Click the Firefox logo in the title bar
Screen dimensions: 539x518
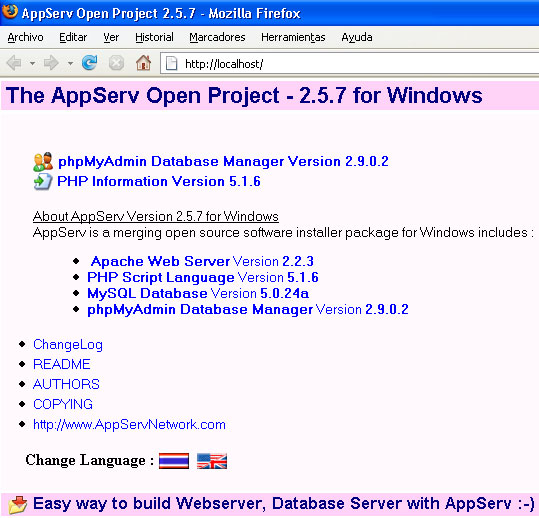(x=10, y=11)
